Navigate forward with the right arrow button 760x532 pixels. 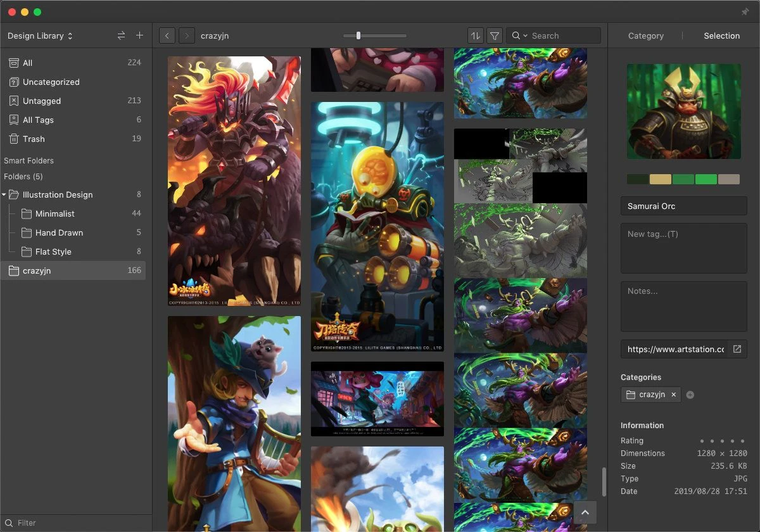(187, 36)
